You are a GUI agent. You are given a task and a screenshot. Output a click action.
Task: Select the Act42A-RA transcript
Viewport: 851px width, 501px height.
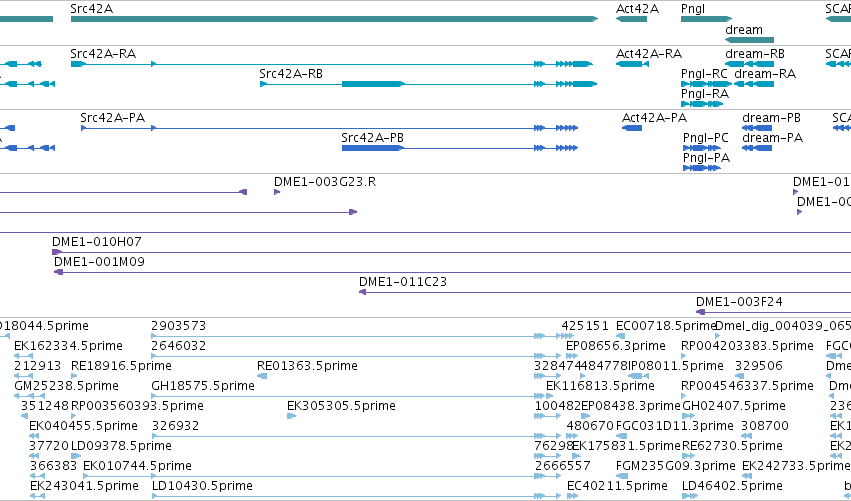pyautogui.click(x=632, y=64)
